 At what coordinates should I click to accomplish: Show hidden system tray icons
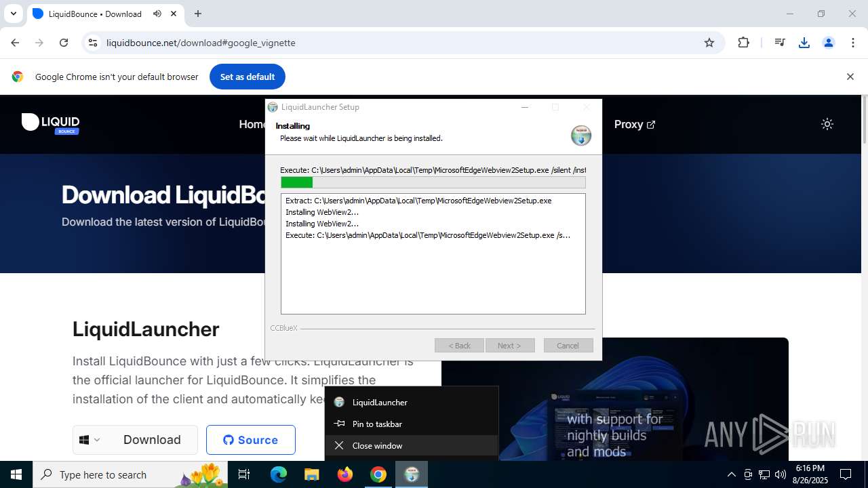[731, 474]
